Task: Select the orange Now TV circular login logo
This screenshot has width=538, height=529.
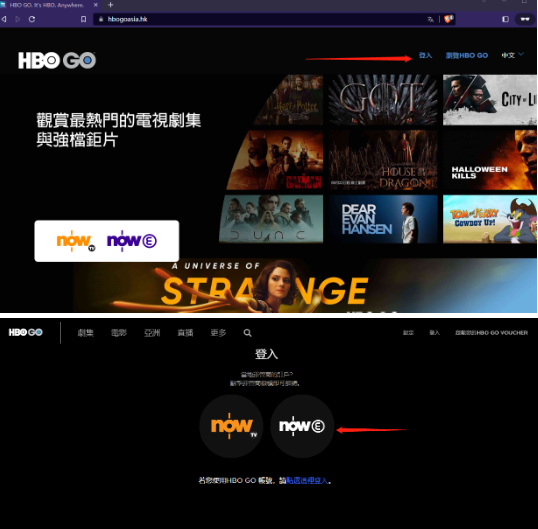Action: (x=231, y=426)
